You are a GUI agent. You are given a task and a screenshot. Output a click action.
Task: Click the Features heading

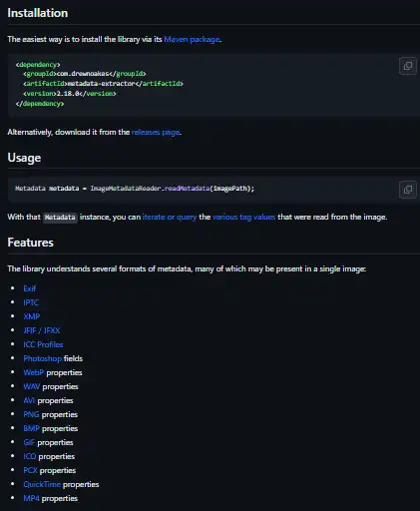point(31,243)
